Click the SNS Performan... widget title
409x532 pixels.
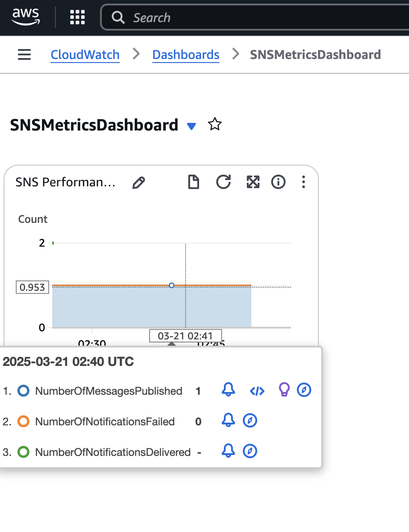pos(65,182)
